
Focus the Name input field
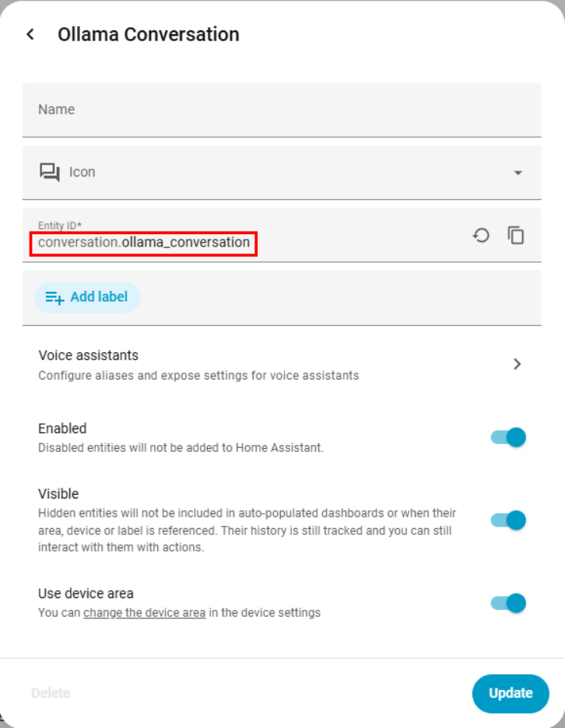tap(282, 110)
